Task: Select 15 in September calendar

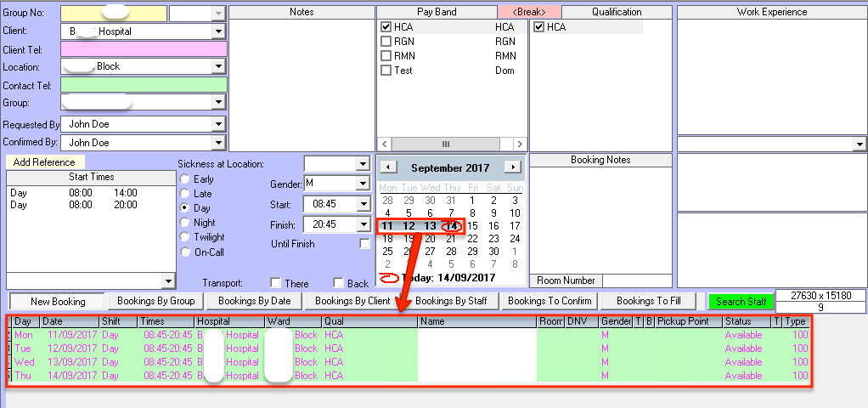Action: 472,226
